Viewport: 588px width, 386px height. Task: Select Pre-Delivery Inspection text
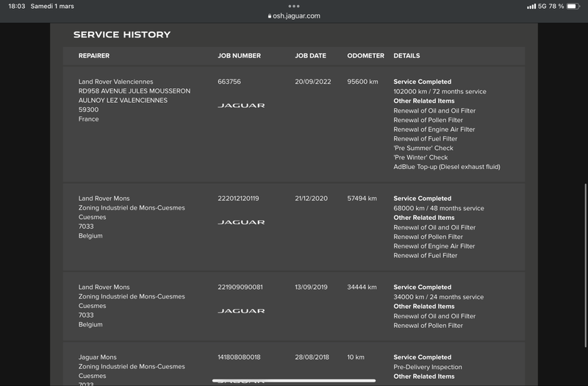click(x=428, y=367)
